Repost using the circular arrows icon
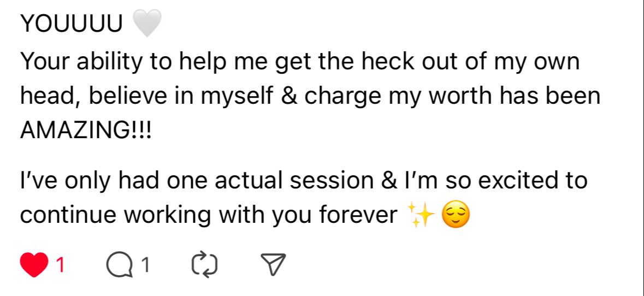This screenshot has width=644, height=296. (x=205, y=265)
